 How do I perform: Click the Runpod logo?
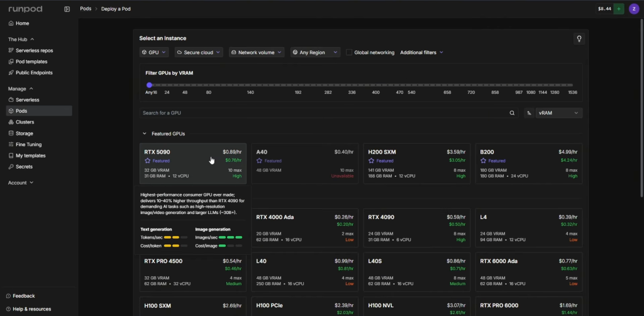[25, 9]
